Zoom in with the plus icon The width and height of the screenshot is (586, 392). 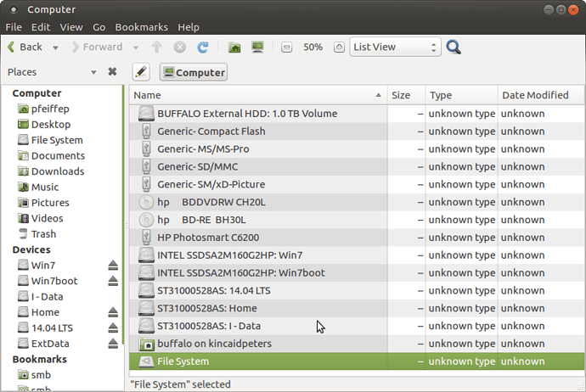tap(339, 47)
